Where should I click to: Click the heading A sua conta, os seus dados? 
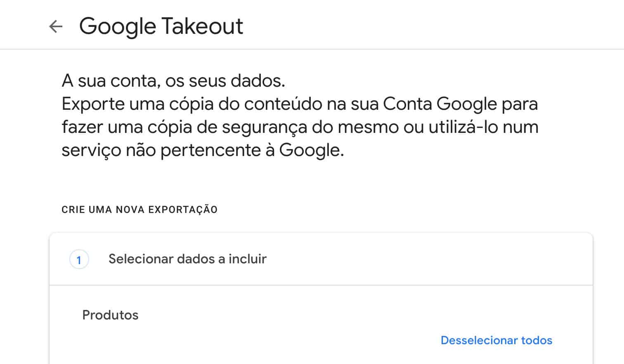point(173,81)
